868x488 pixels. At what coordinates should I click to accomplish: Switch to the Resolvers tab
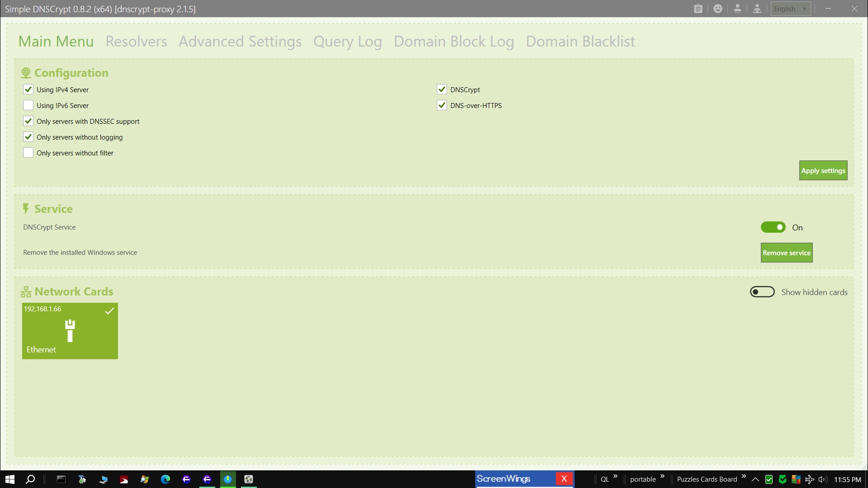pyautogui.click(x=136, y=41)
